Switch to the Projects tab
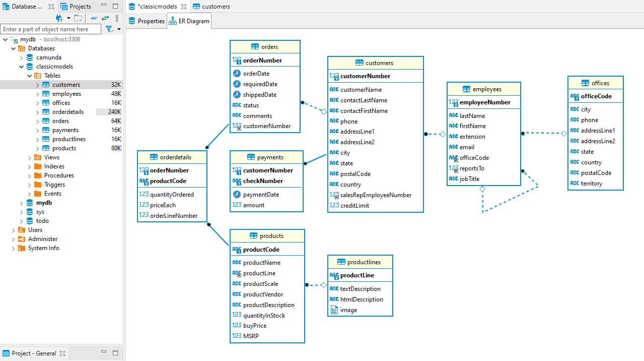Image resolution: width=644 pixels, height=361 pixels. pos(76,7)
